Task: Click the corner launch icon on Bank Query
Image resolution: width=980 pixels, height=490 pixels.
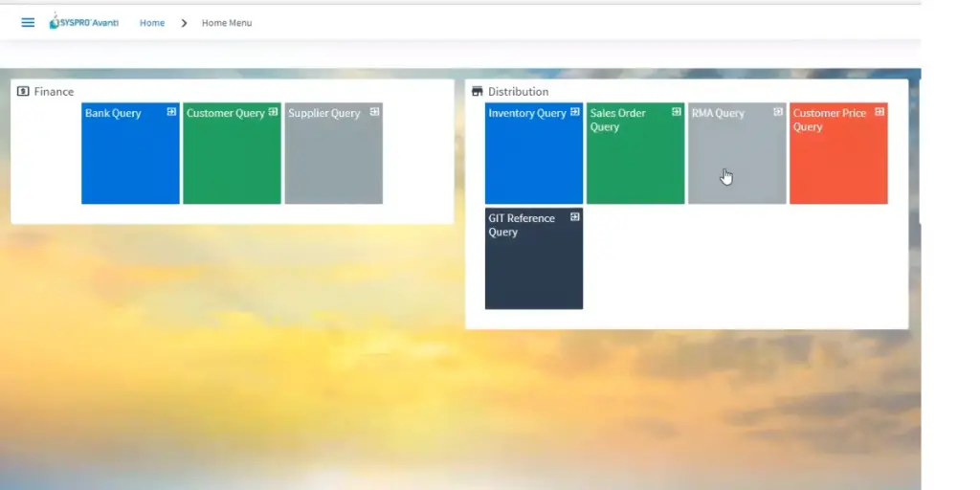Action: pyautogui.click(x=171, y=112)
